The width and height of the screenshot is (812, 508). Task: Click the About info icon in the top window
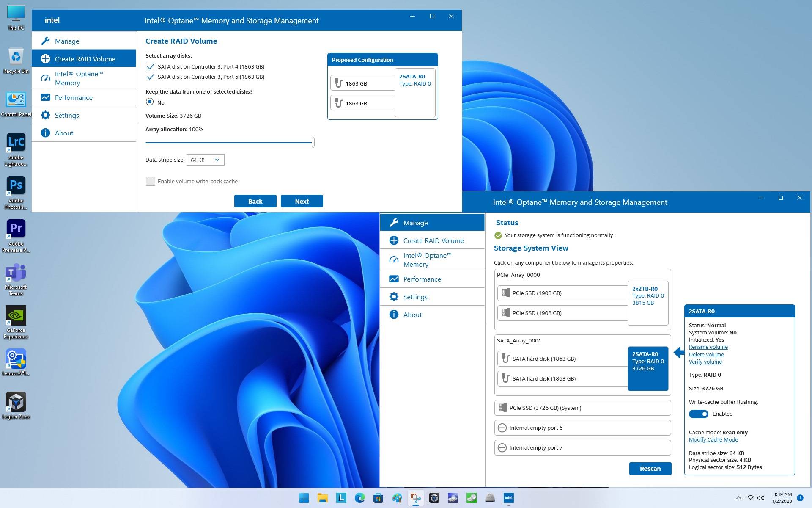coord(45,133)
